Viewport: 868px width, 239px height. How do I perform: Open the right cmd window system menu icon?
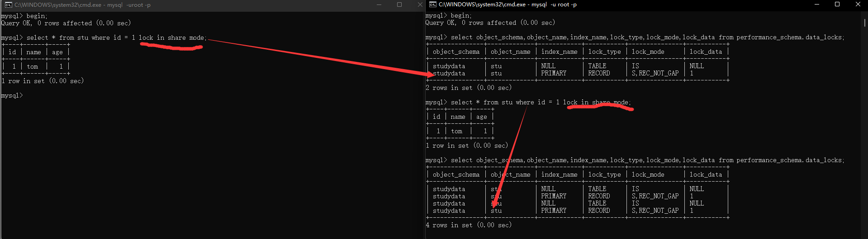click(433, 5)
